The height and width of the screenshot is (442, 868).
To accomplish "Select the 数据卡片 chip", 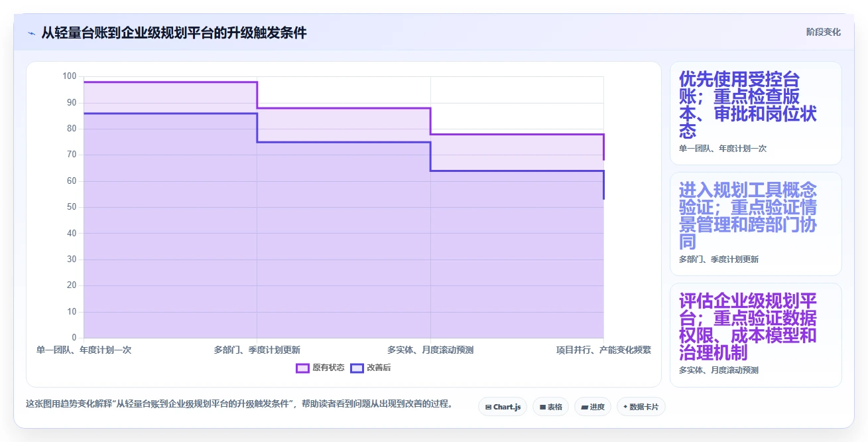I will point(641,407).
